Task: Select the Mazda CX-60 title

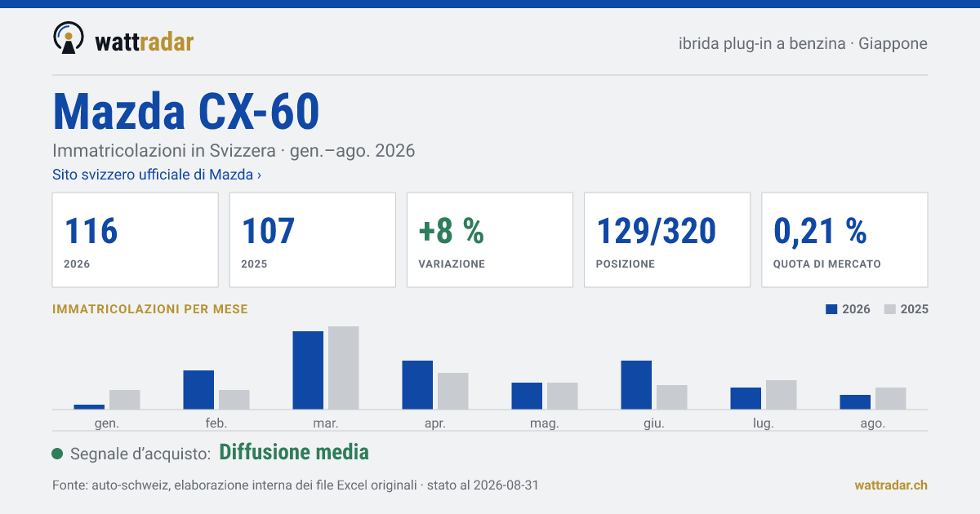Action: 185,112
